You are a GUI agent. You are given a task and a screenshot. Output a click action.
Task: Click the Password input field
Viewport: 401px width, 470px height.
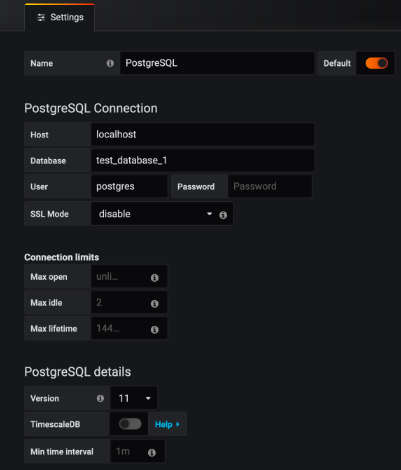[270, 186]
